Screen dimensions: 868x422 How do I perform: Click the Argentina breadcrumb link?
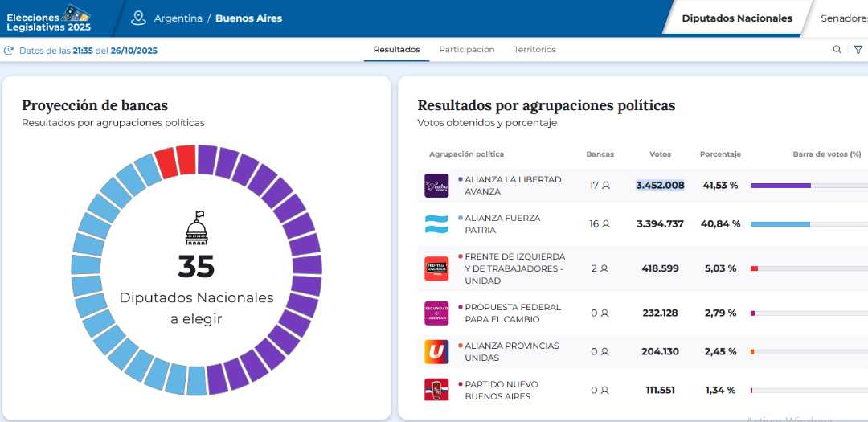(x=178, y=18)
